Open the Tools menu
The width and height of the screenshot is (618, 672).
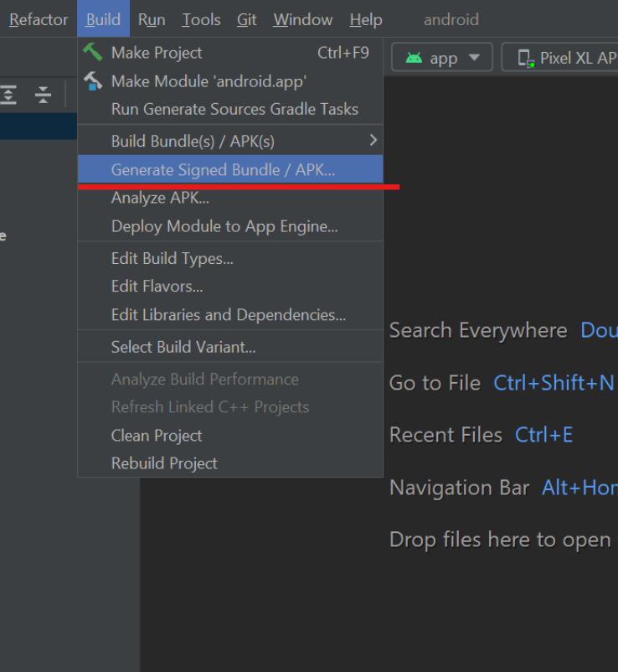(201, 19)
